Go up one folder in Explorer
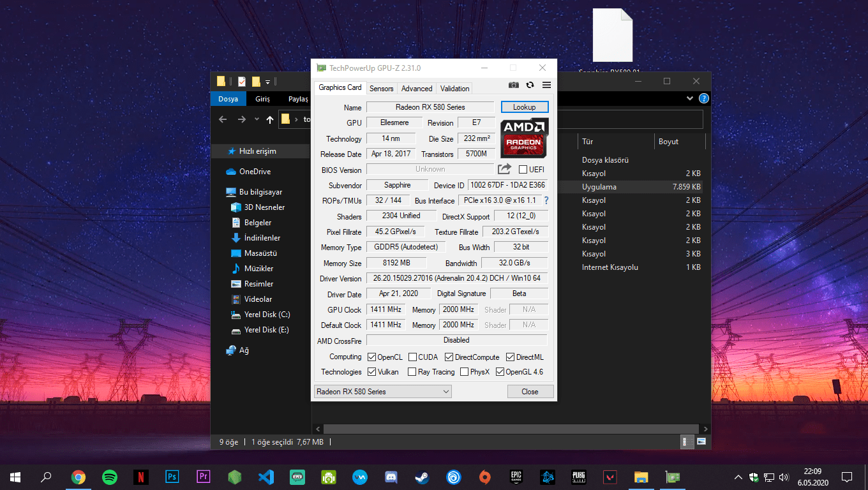Screen dimensions: 868x490 click(270, 119)
